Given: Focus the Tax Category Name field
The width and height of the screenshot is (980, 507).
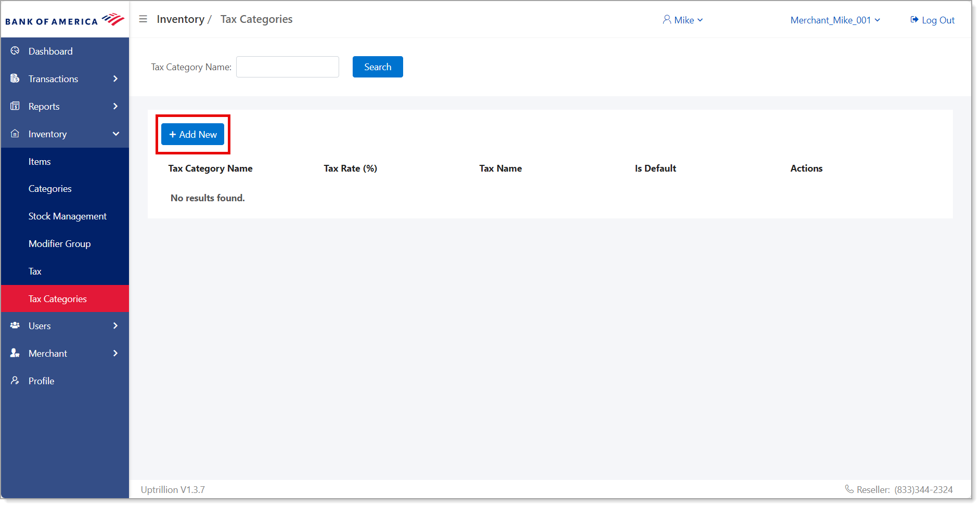Looking at the screenshot, I should pyautogui.click(x=288, y=67).
